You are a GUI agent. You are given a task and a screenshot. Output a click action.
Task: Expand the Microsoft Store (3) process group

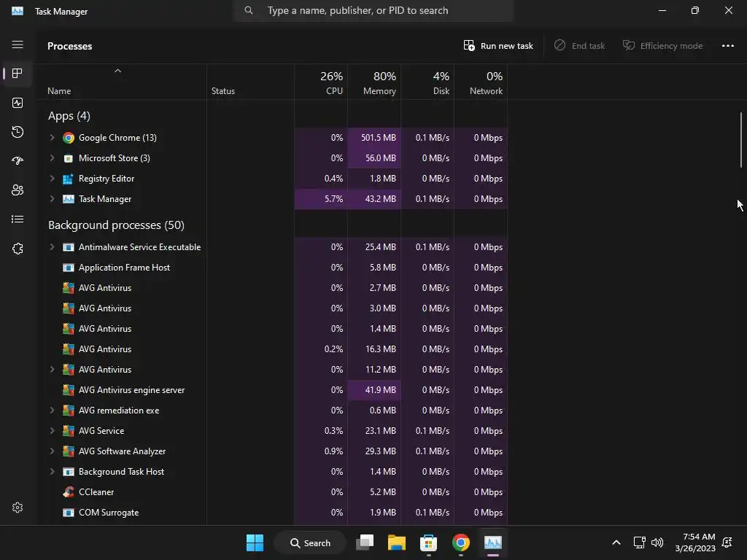(52, 158)
